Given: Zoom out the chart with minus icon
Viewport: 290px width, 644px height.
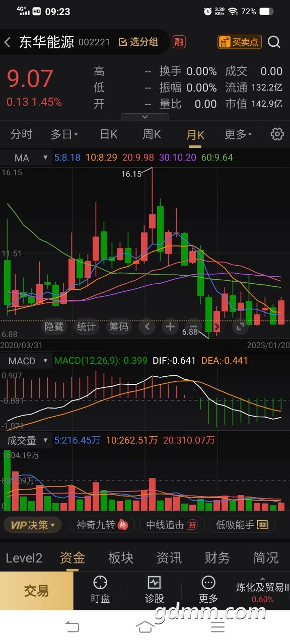Looking at the screenshot, I should [193, 327].
